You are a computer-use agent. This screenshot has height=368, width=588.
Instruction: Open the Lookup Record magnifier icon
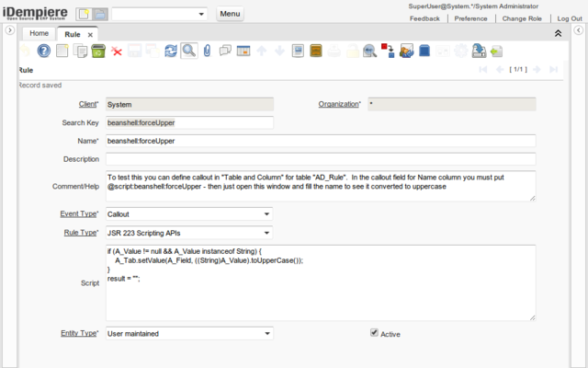188,51
